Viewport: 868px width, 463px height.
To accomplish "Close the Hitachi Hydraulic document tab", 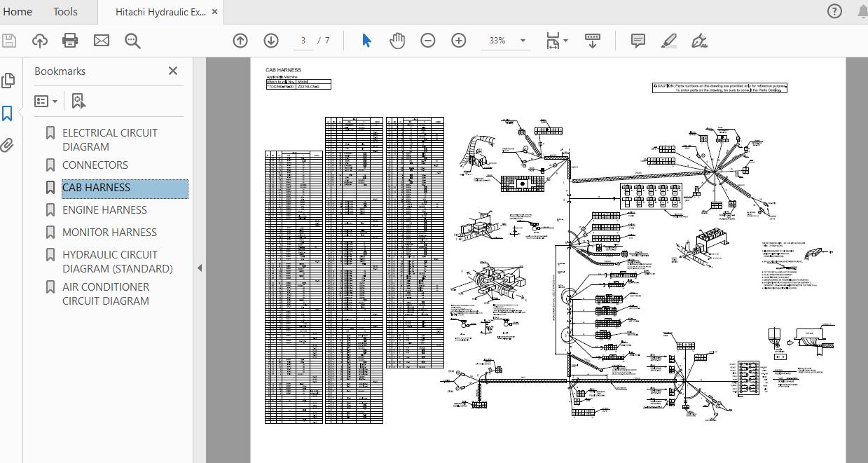I will tap(215, 12).
